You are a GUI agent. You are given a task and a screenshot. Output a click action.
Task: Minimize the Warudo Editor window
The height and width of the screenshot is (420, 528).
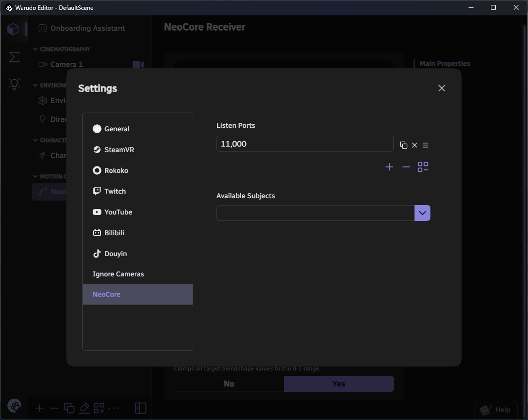471,7
